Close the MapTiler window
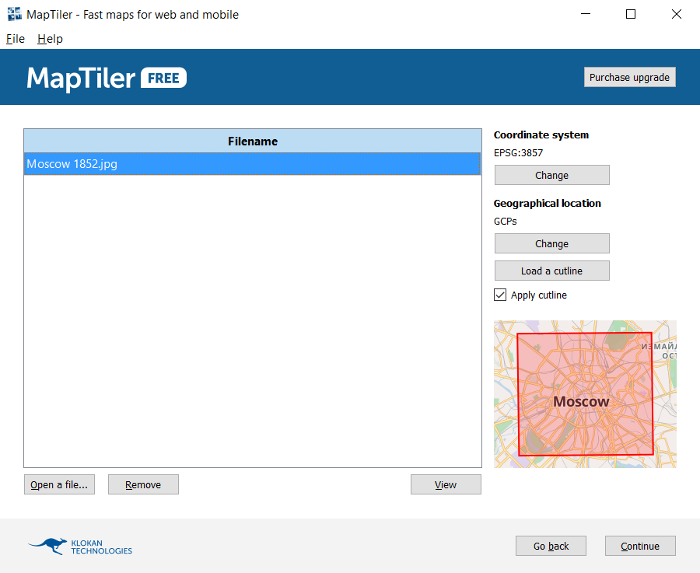This screenshot has height=573, width=700. point(676,14)
